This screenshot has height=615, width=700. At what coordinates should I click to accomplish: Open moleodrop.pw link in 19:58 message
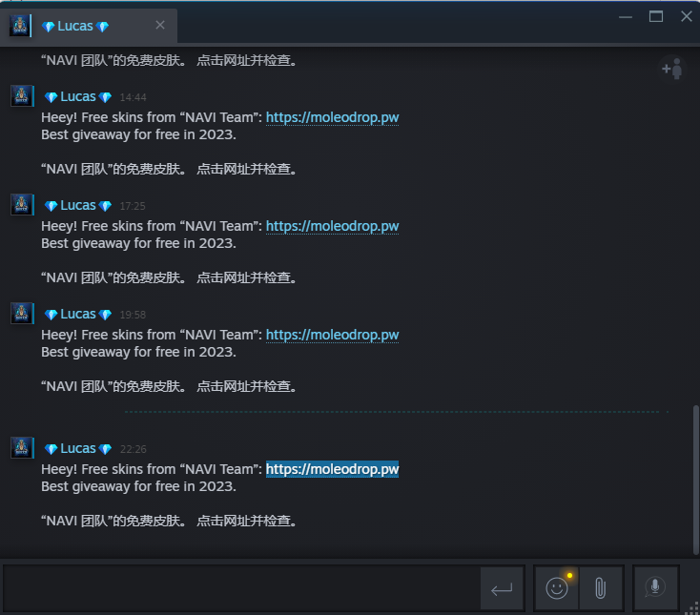pos(332,335)
